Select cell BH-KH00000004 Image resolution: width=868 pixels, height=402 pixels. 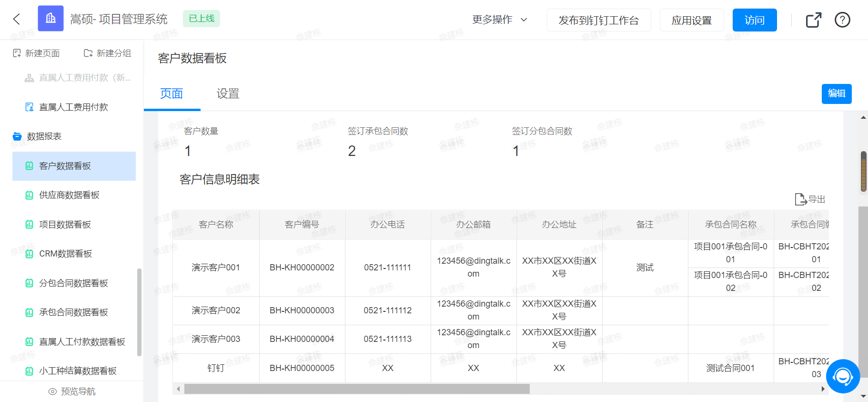click(302, 339)
